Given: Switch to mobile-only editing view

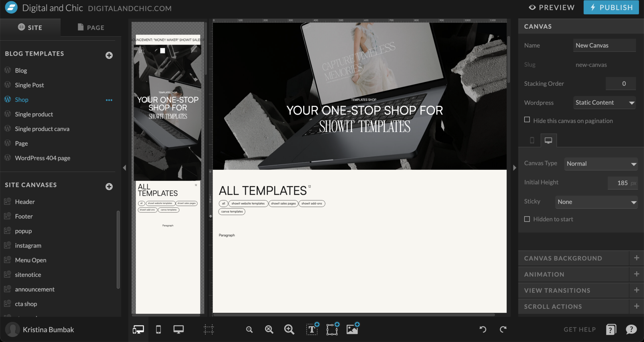Looking at the screenshot, I should click(158, 329).
